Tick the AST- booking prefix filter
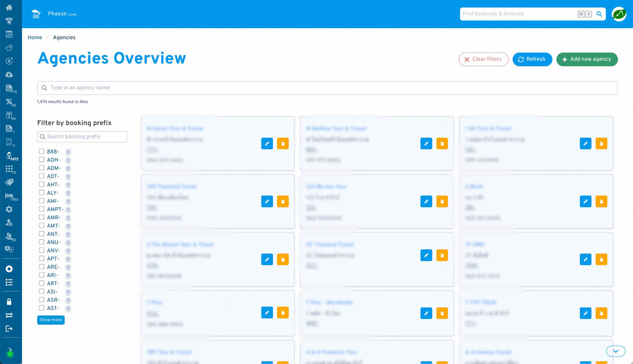Image resolution: width=633 pixels, height=364 pixels. click(41, 308)
